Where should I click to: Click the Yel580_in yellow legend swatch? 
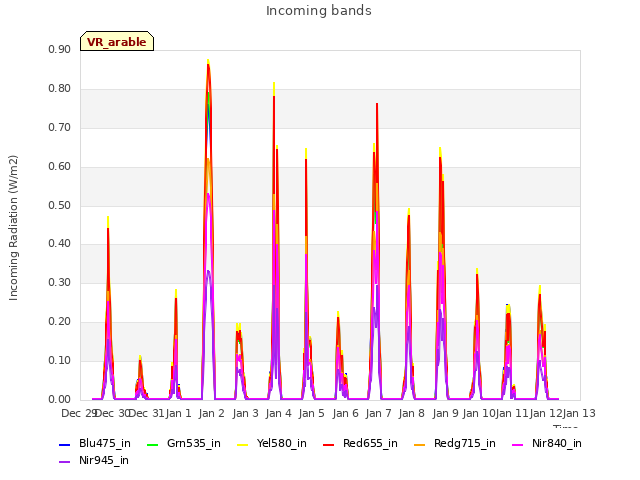[242, 444]
